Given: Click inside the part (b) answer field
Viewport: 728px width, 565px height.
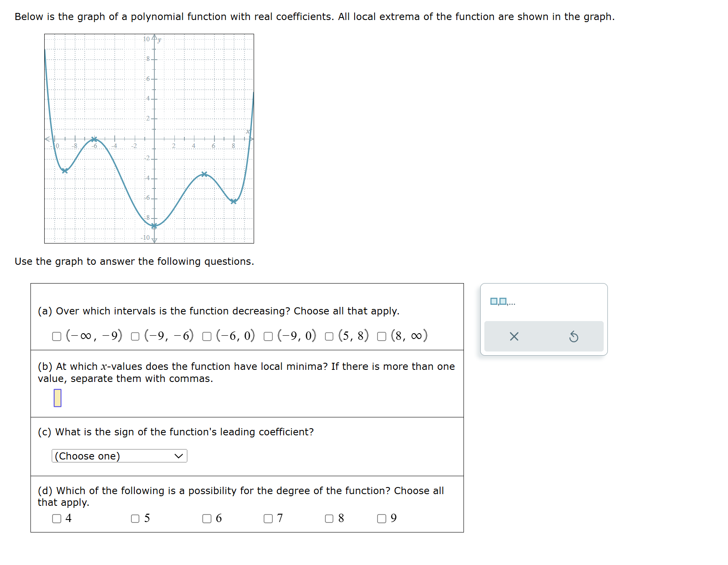Looking at the screenshot, I should (x=58, y=398).
